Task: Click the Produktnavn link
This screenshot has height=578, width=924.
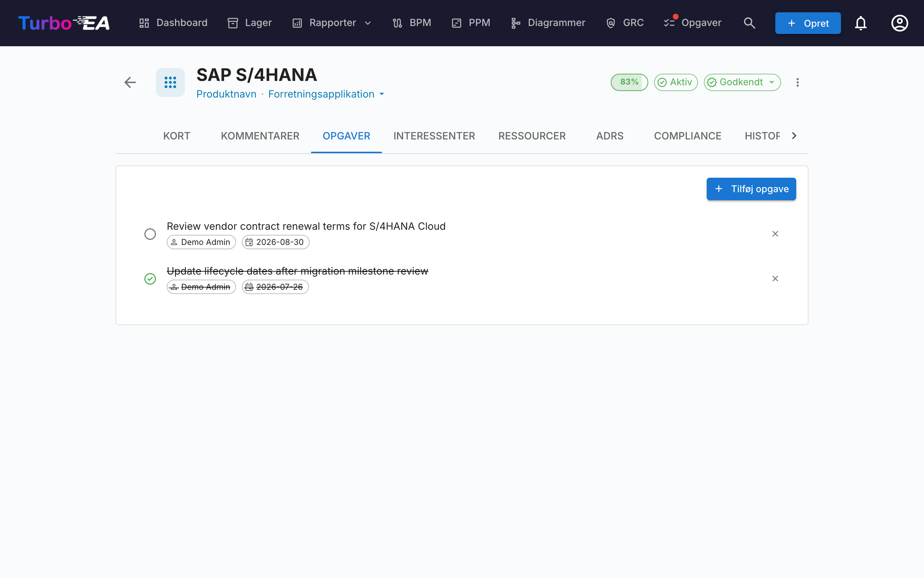Action: coord(226,94)
